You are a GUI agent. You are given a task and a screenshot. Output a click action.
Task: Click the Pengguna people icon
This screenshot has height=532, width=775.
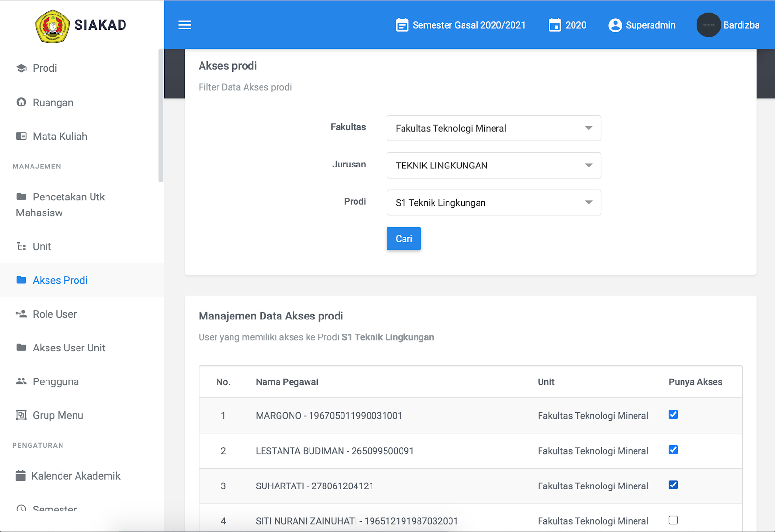coord(21,381)
